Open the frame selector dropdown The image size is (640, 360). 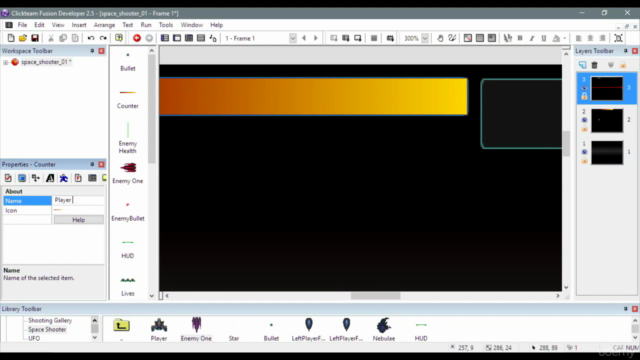(x=293, y=38)
